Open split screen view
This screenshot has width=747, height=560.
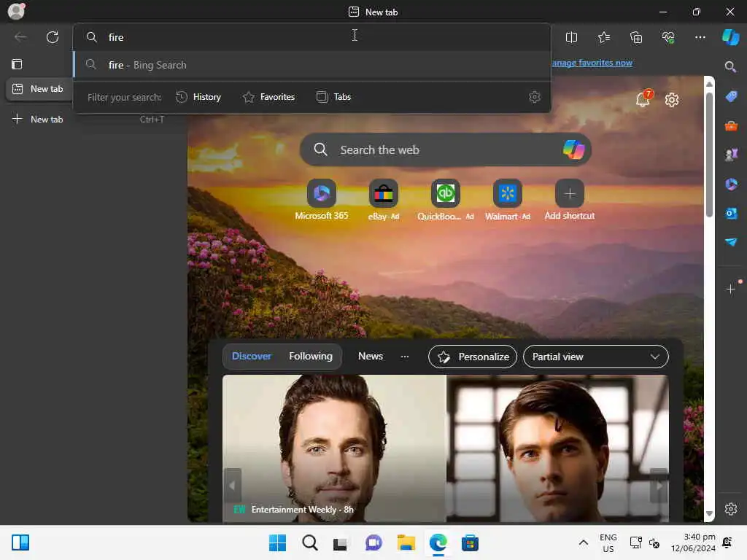[571, 37]
